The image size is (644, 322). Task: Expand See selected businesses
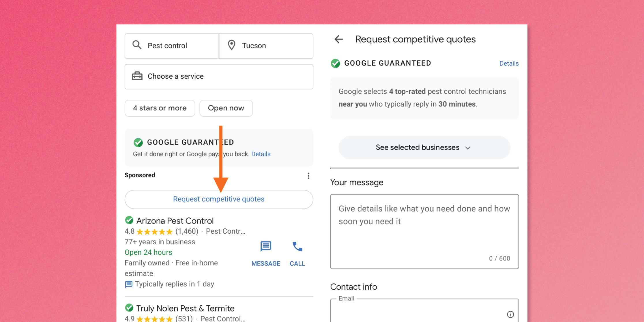pos(424,147)
